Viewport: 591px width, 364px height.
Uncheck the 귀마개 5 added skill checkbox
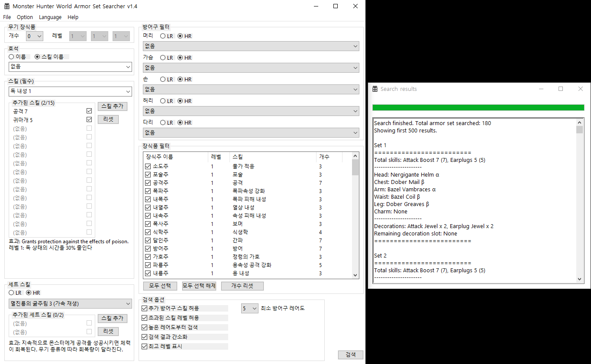point(89,119)
